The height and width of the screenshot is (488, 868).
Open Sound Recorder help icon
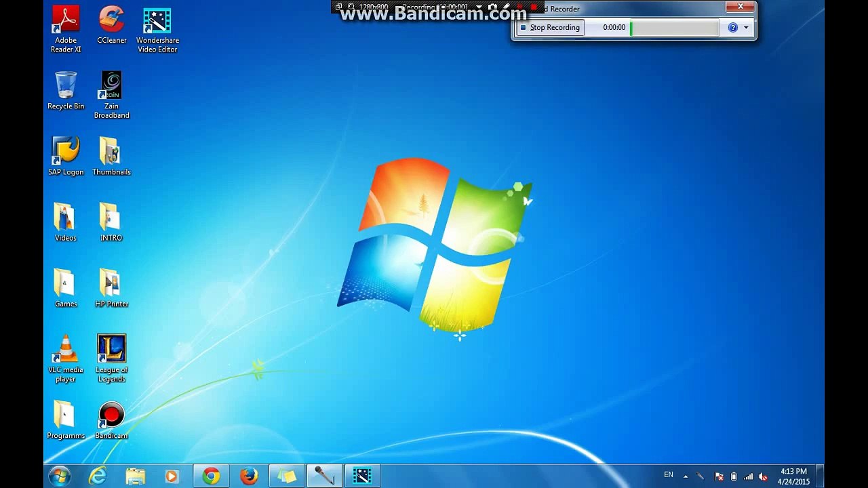(x=732, y=28)
